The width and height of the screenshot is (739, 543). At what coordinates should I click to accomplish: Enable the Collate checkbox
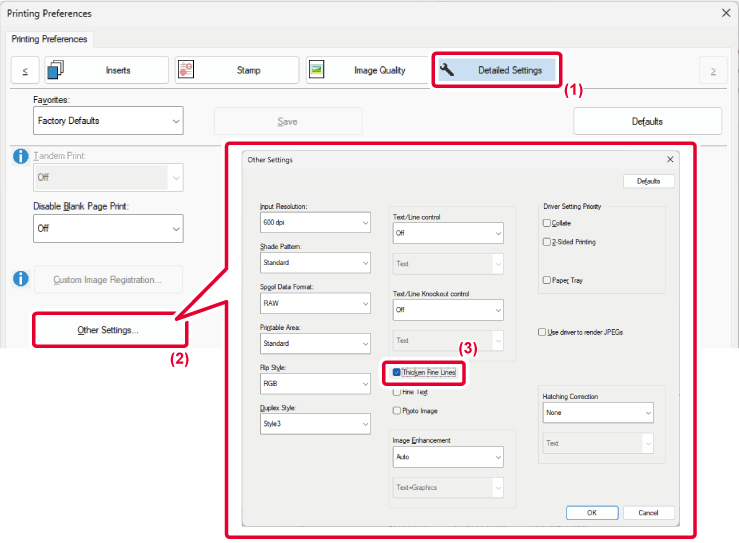[x=546, y=223]
